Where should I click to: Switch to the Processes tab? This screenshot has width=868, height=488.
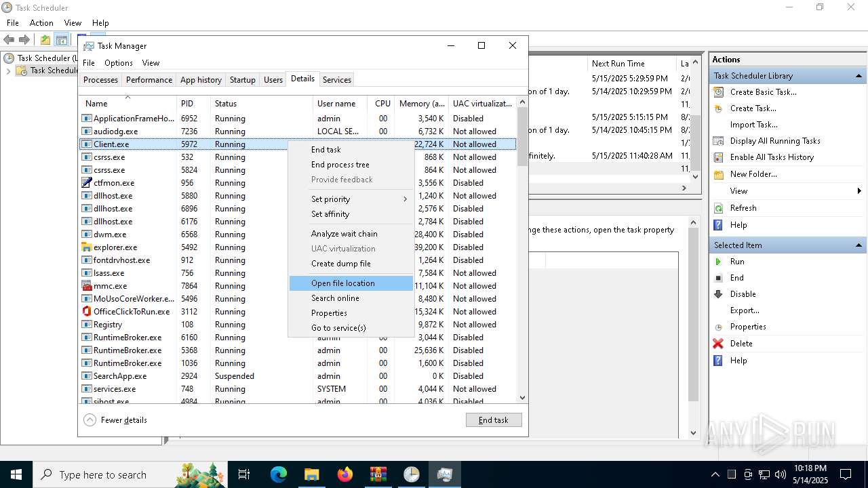[100, 80]
